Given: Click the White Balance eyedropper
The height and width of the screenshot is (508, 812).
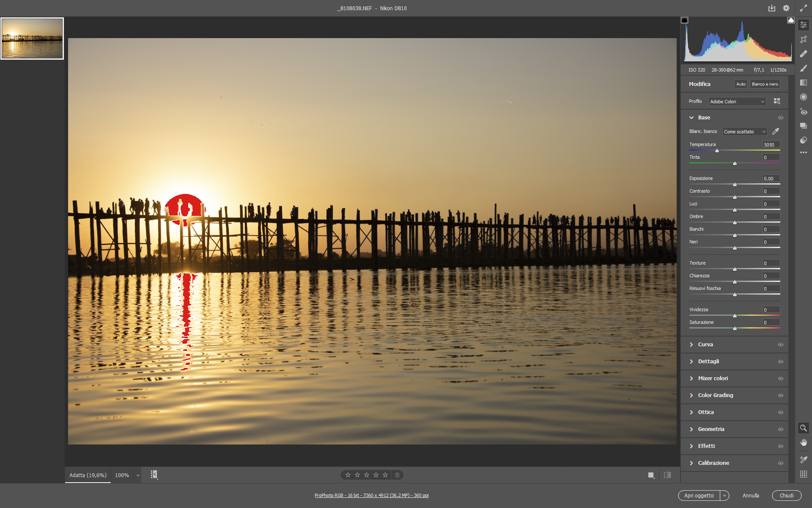Looking at the screenshot, I should 776,131.
